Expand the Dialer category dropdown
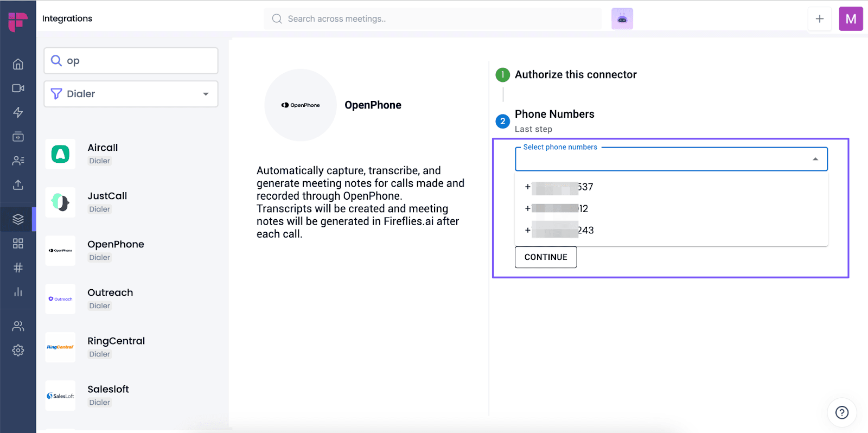 point(131,94)
